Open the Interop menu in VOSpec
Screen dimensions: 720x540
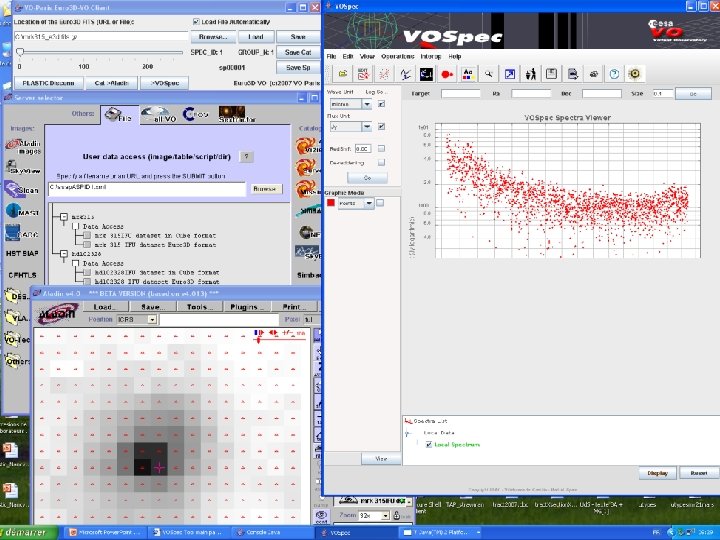(431, 56)
